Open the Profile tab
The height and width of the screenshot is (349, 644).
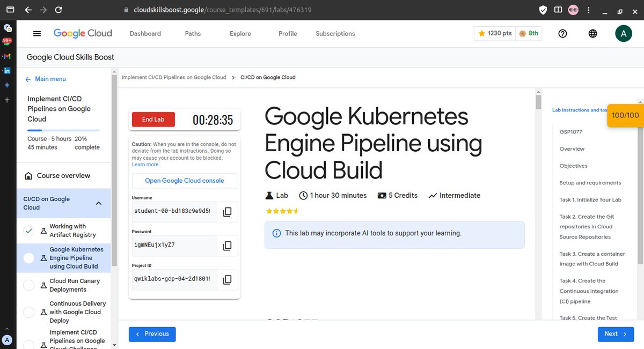tap(288, 33)
